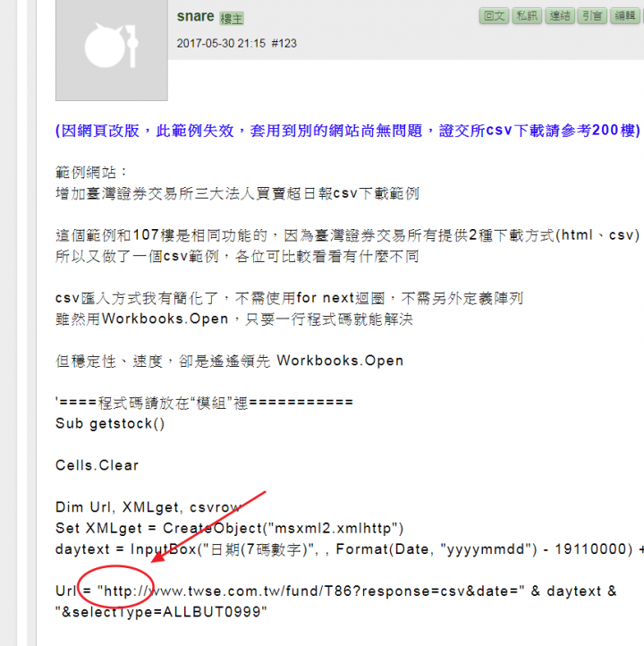Click the 'Cells.Clear' code line
The image size is (644, 646).
(x=97, y=465)
